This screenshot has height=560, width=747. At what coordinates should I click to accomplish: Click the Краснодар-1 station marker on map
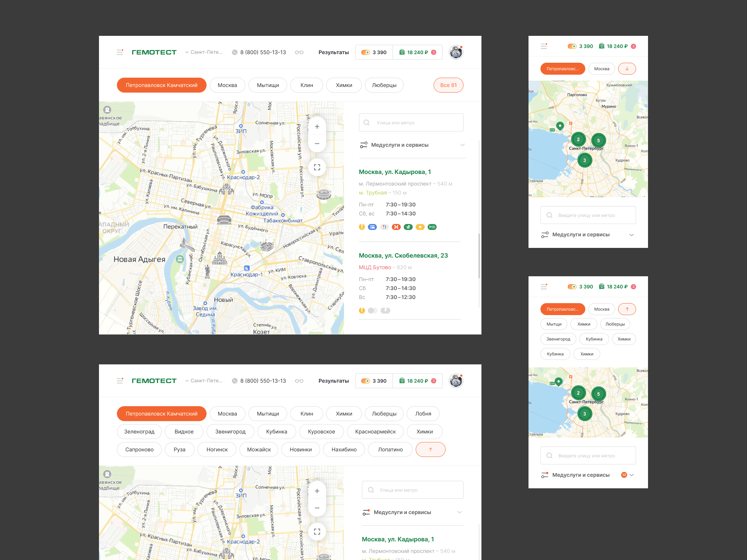point(247,268)
